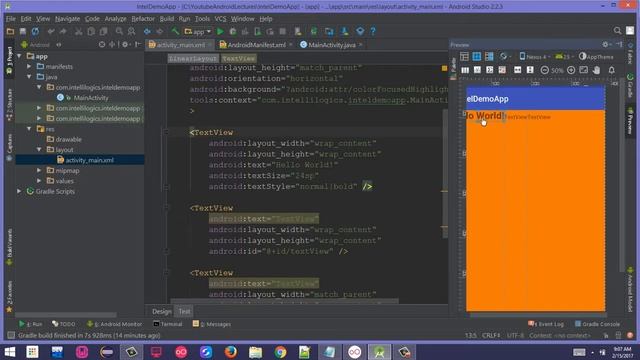
Task: Click the Windows Start button
Action: click(10, 352)
